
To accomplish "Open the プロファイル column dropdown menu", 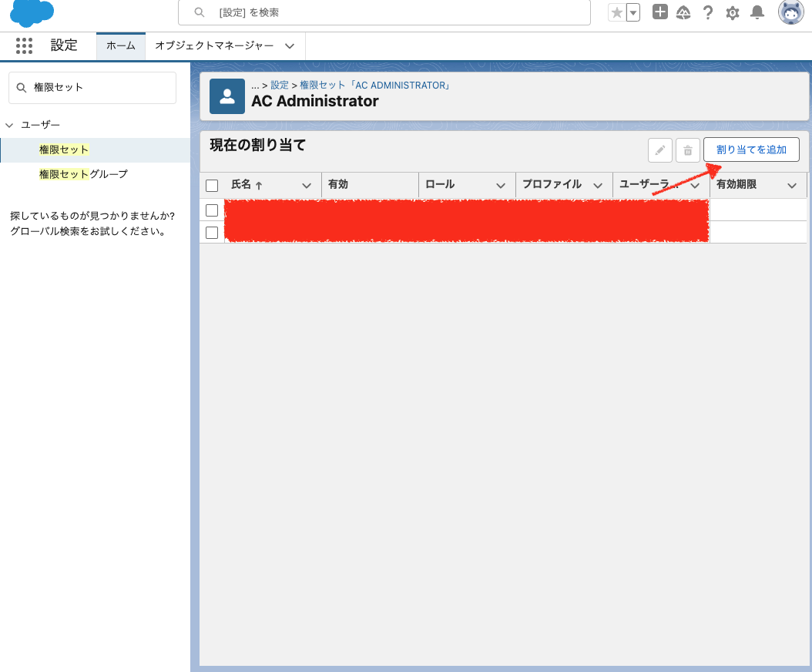I will coord(598,186).
